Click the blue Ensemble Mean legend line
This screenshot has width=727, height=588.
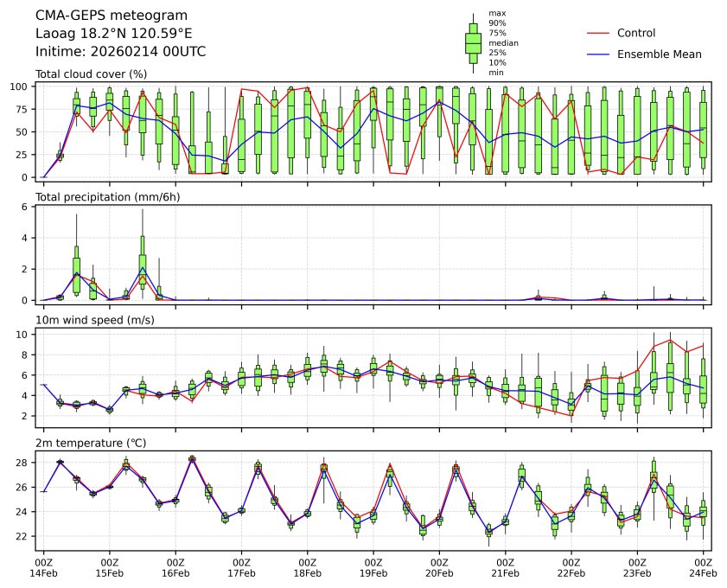598,54
